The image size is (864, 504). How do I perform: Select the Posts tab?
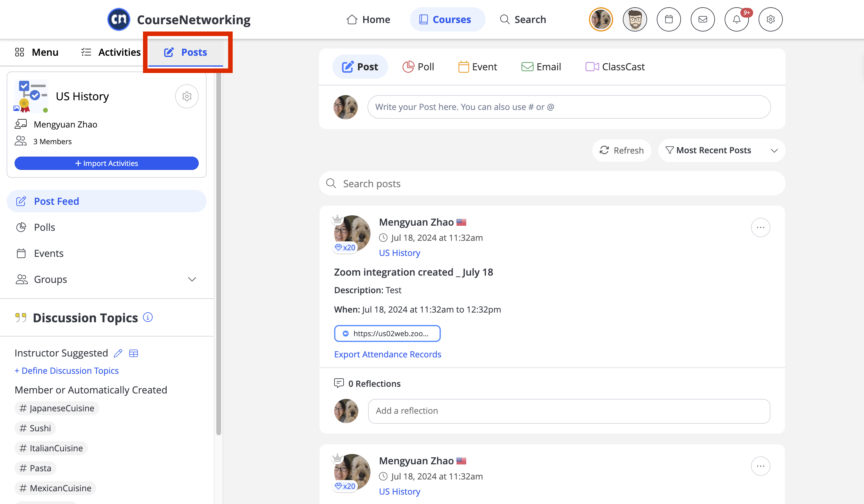pos(185,52)
